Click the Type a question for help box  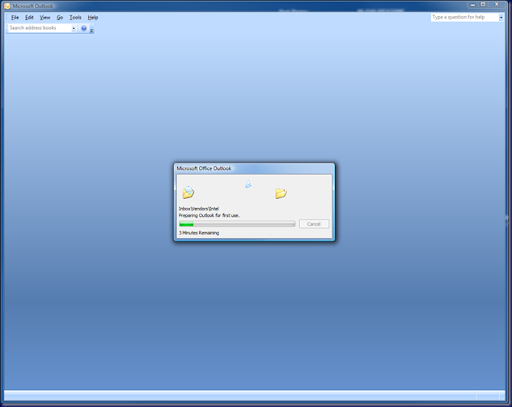click(x=465, y=17)
